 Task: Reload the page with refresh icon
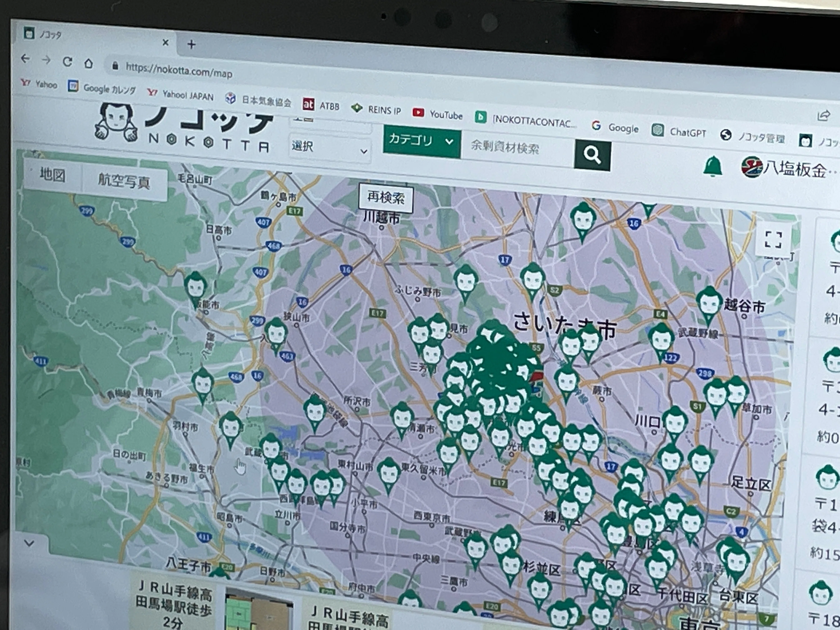67,61
